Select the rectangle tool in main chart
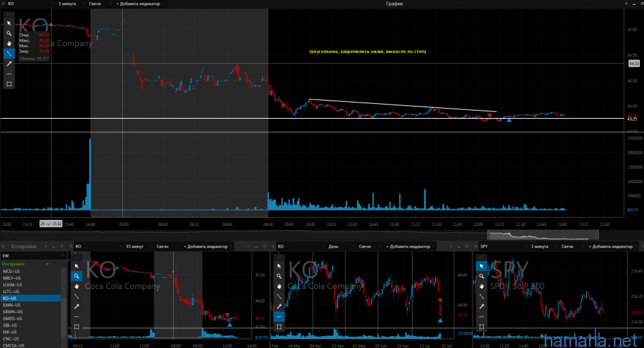 coord(9,84)
